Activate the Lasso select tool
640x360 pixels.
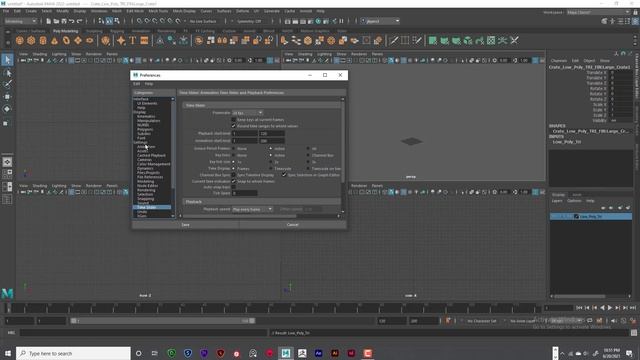pos(7,73)
